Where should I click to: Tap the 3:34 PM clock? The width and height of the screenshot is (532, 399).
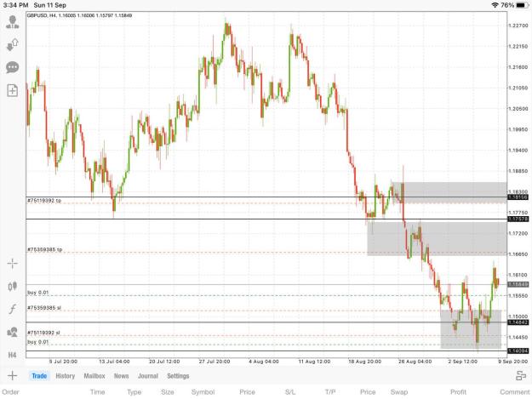pyautogui.click(x=15, y=5)
